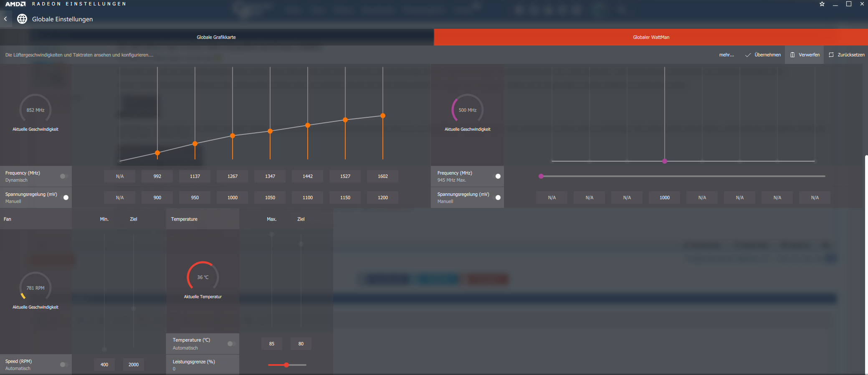Click the Zurücksetzen reset icon
Viewport: 868px width, 375px height.
(x=831, y=55)
